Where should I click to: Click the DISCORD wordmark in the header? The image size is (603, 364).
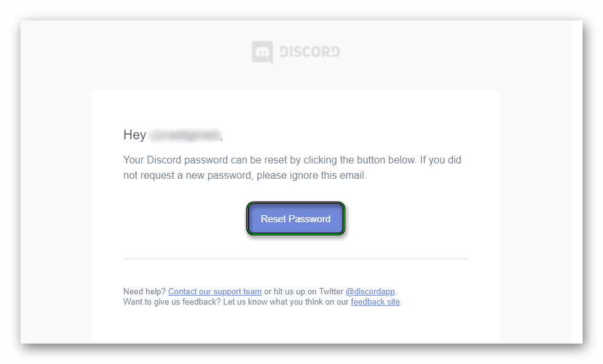[309, 52]
